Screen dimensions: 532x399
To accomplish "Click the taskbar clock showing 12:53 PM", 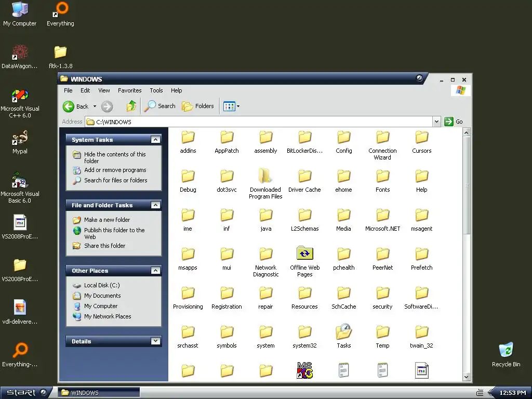I will coord(513,393).
